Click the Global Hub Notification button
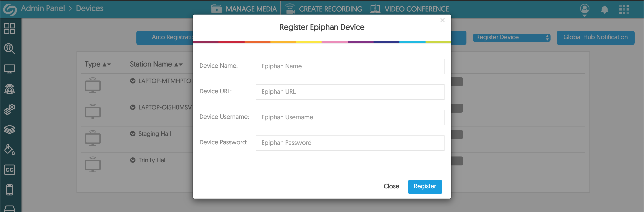Viewport: 644px width, 212px height. pos(595,38)
